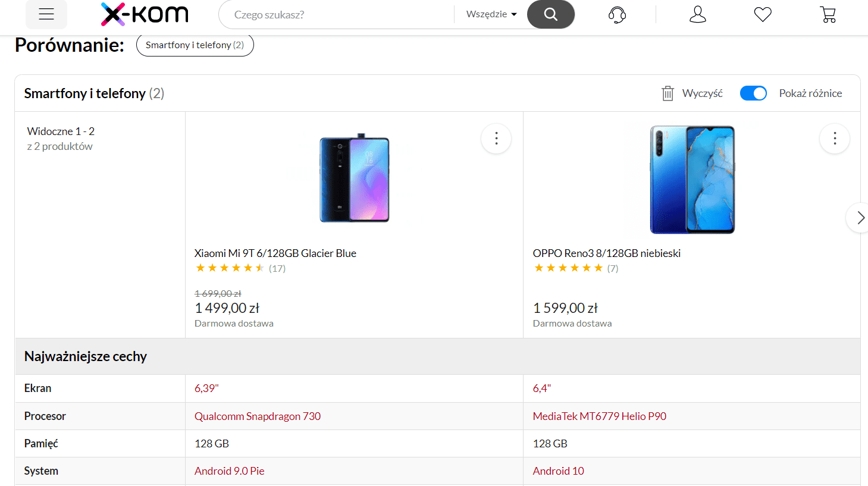This screenshot has height=486, width=868.
Task: Open the headset support icon
Action: pos(618,14)
